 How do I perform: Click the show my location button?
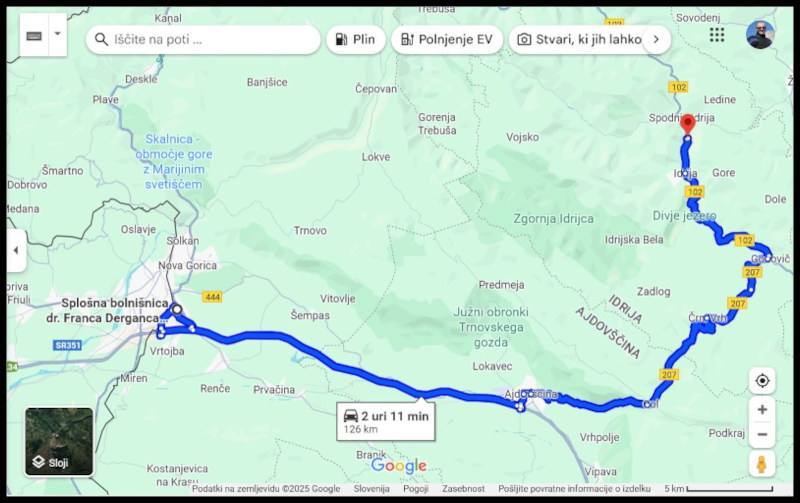point(762,381)
